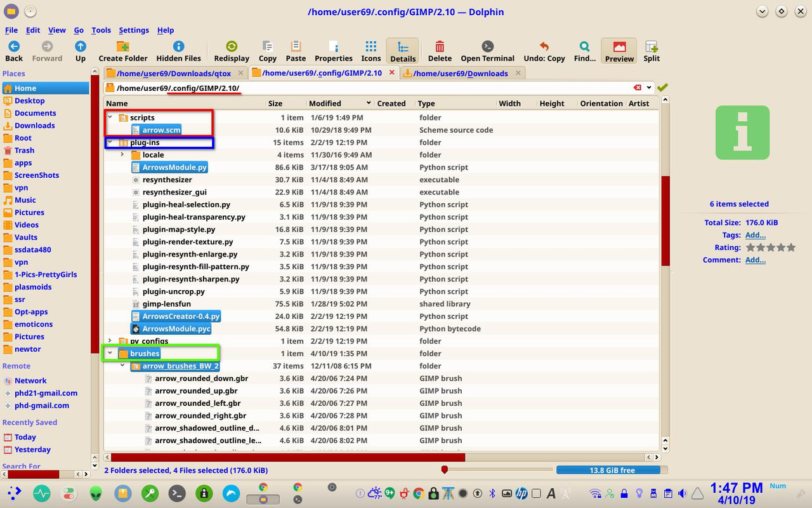Collapse the arrow_brushes_BW_2 folder
812x508 pixels.
122,366
